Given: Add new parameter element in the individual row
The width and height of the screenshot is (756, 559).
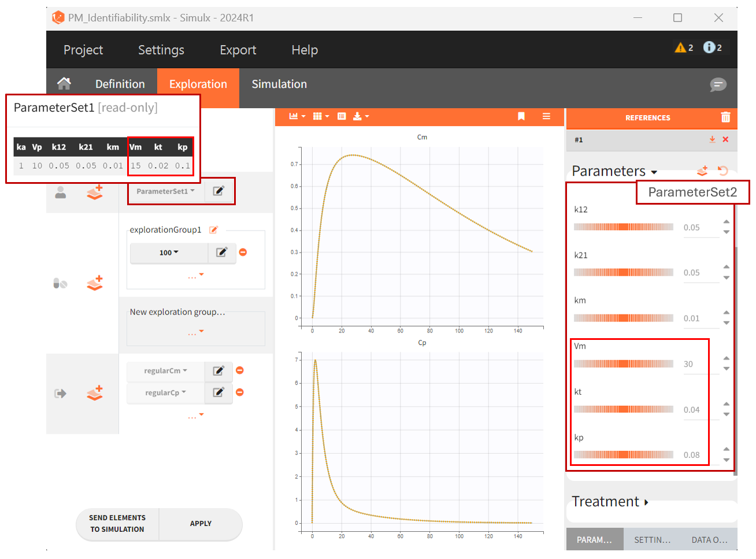Looking at the screenshot, I should point(95,192).
